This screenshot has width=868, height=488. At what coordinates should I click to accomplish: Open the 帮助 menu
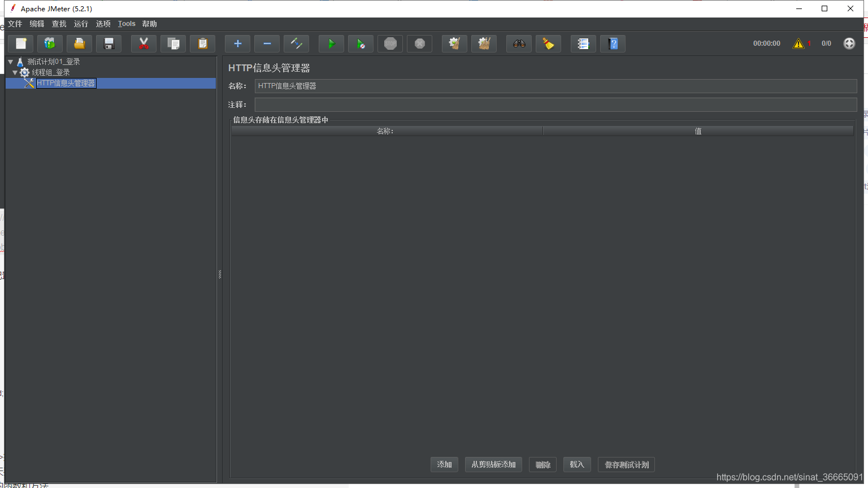(x=150, y=24)
